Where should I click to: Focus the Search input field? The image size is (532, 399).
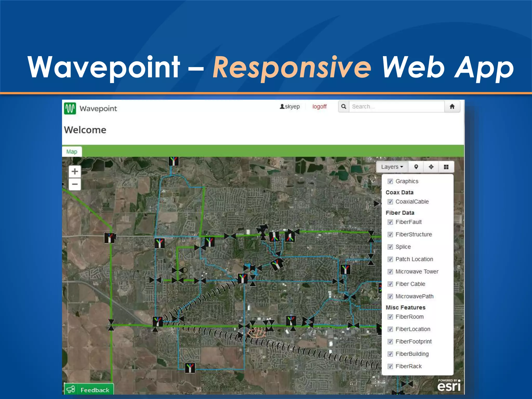click(x=397, y=107)
